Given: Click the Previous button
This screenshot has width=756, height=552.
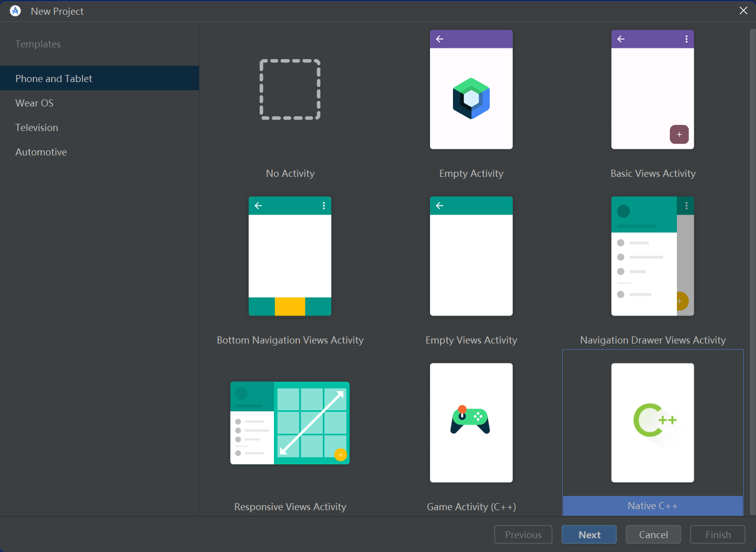Looking at the screenshot, I should point(523,535).
